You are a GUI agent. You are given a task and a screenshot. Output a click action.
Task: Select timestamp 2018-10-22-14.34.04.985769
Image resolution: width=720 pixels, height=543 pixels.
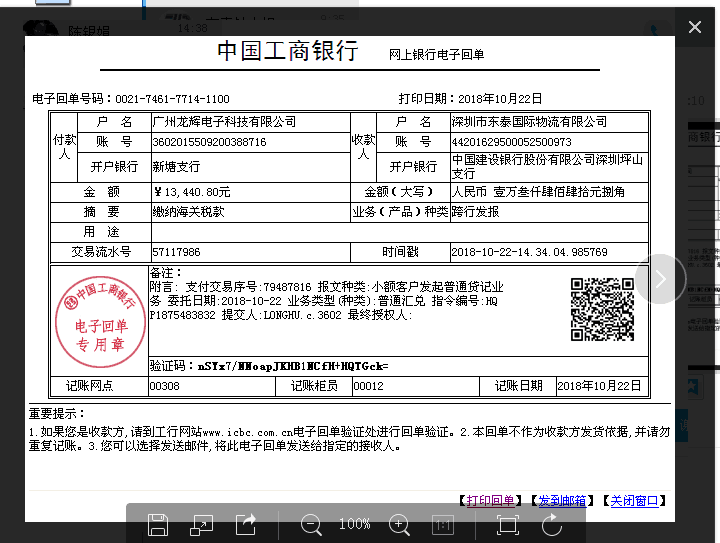(x=529, y=252)
